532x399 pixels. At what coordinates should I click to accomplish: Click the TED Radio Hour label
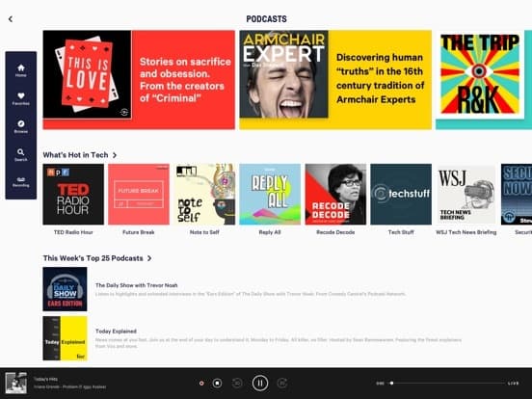point(73,232)
